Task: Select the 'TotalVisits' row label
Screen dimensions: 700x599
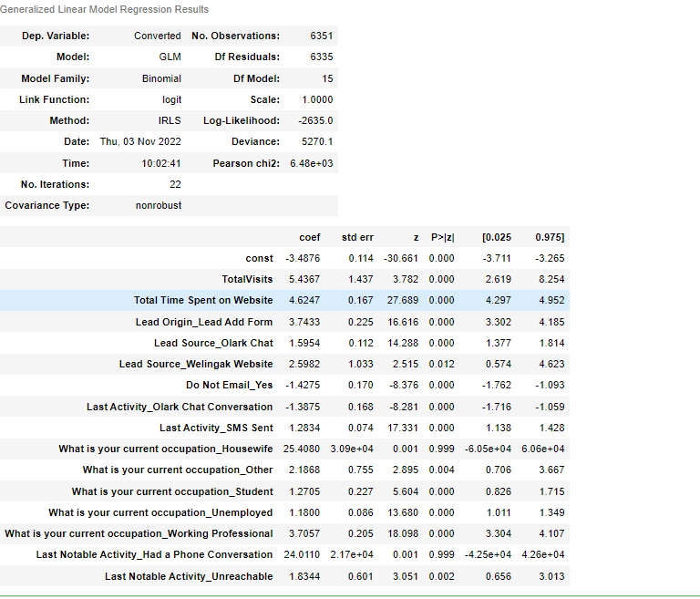Action: coord(247,279)
